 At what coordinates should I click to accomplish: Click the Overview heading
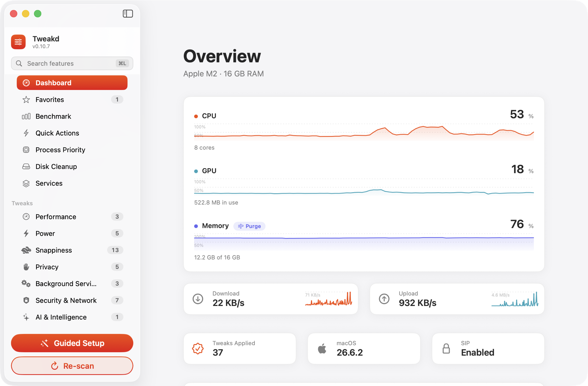222,56
